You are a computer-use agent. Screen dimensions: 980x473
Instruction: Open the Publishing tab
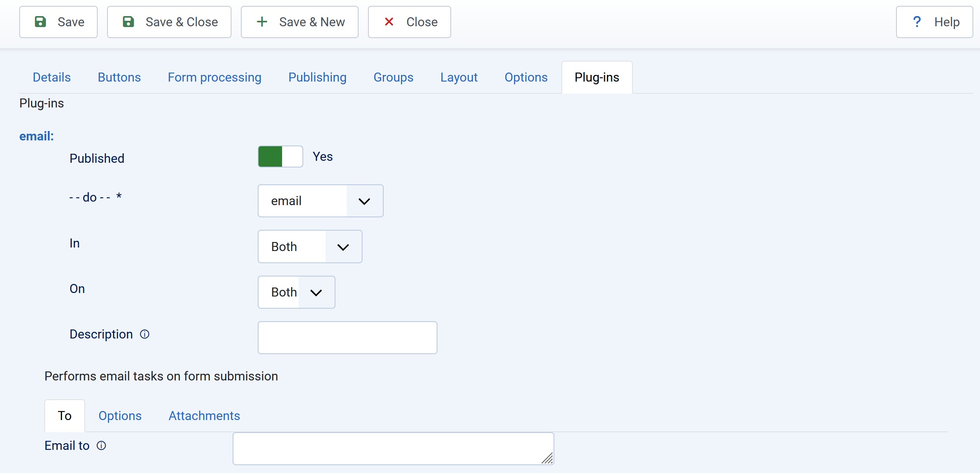pos(317,77)
